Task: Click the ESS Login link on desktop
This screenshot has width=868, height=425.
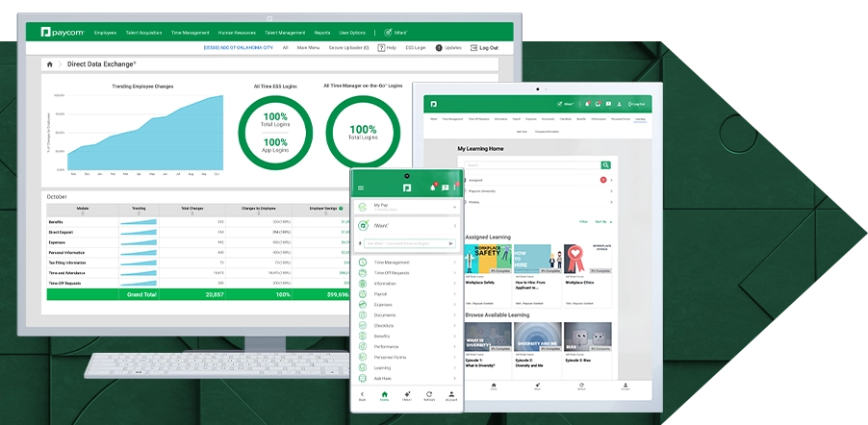Action: click(416, 48)
